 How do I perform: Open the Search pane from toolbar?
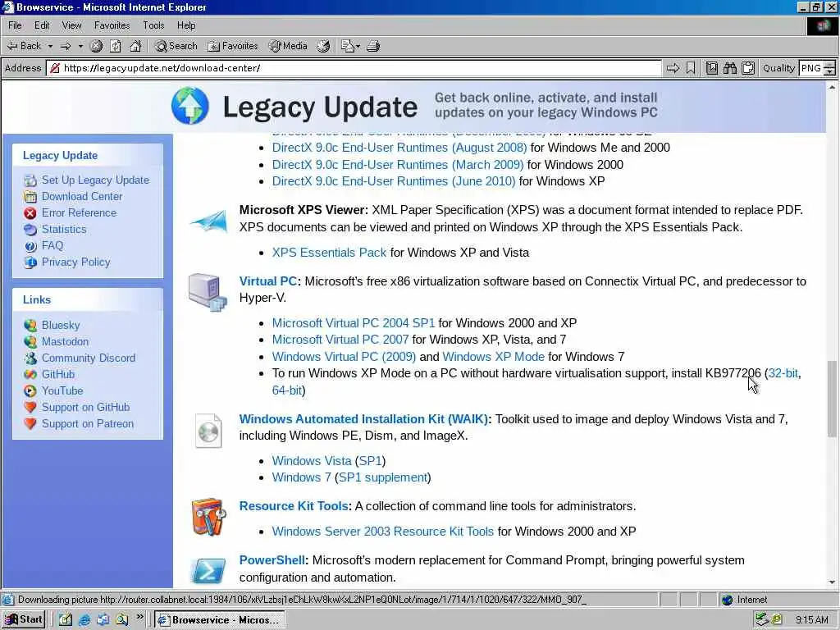pos(176,46)
